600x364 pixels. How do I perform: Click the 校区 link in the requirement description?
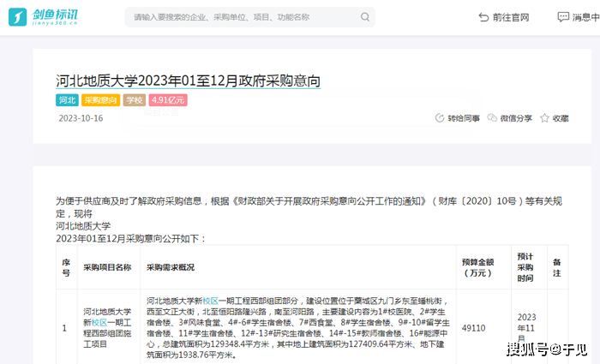pyautogui.click(x=211, y=301)
